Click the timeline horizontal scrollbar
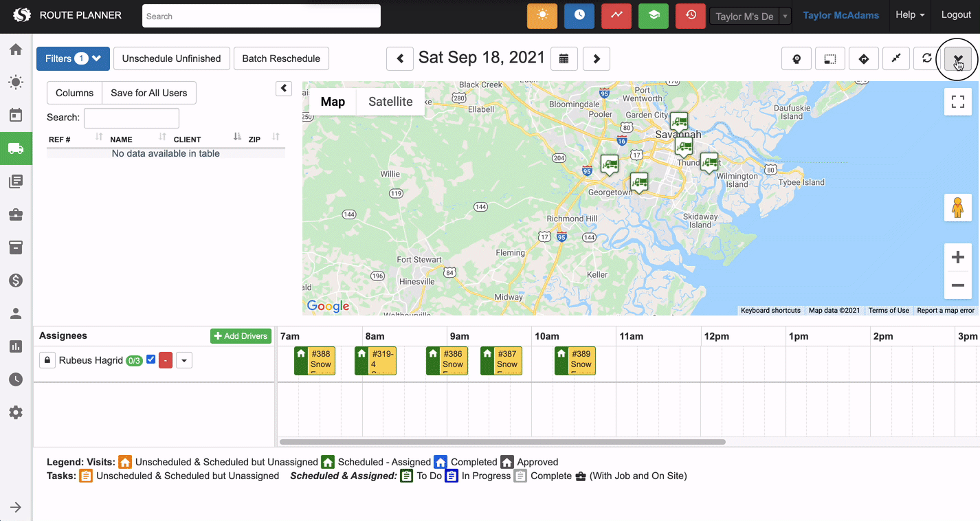Viewport: 980px width, 521px height. click(502, 442)
